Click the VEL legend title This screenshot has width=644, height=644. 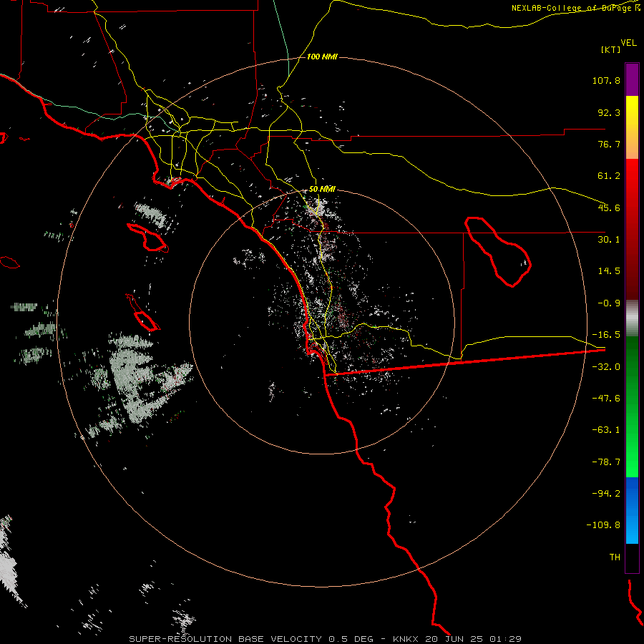coord(628,43)
